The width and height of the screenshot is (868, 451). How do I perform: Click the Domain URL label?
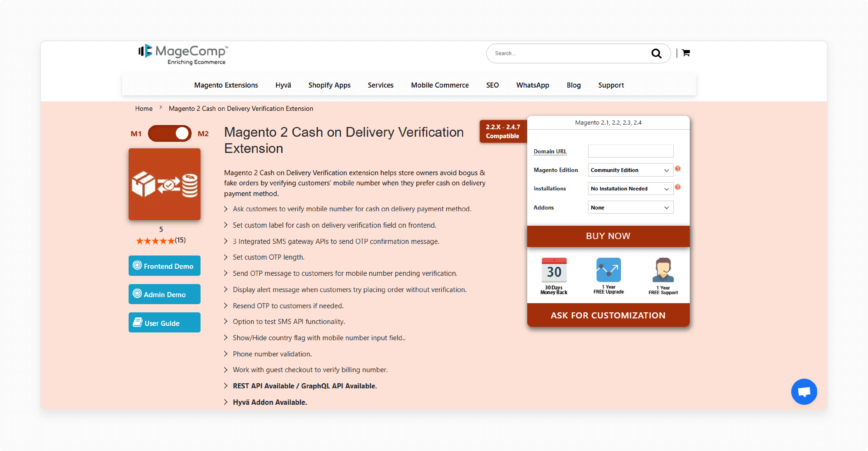pos(550,151)
